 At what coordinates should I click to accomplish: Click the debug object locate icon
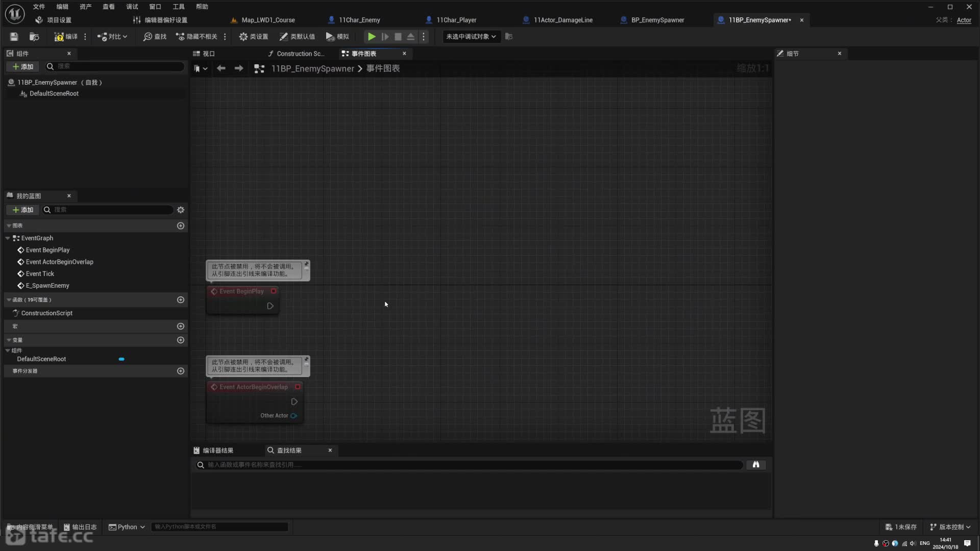coord(508,37)
